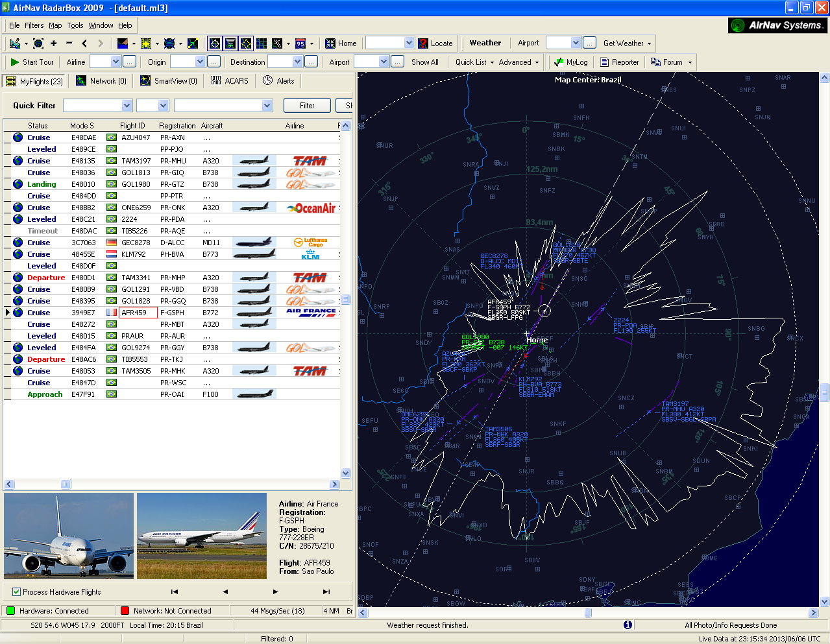Start Tour with the green play icon
This screenshot has height=644, width=830.
coord(32,62)
